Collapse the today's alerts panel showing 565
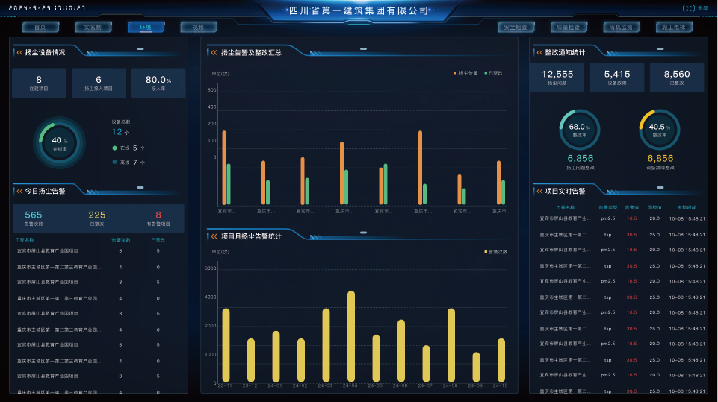This screenshot has width=718, height=402. pos(19,190)
